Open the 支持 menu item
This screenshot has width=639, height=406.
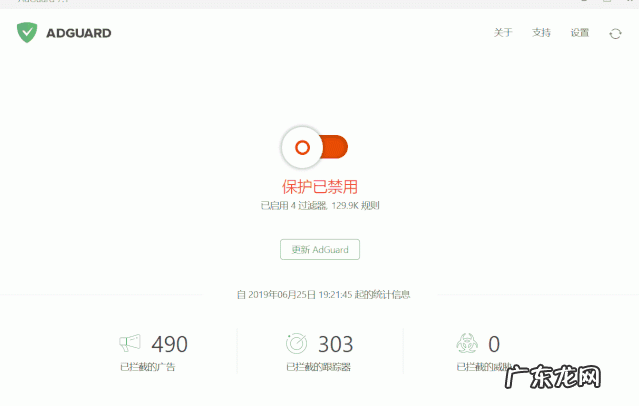(x=541, y=33)
